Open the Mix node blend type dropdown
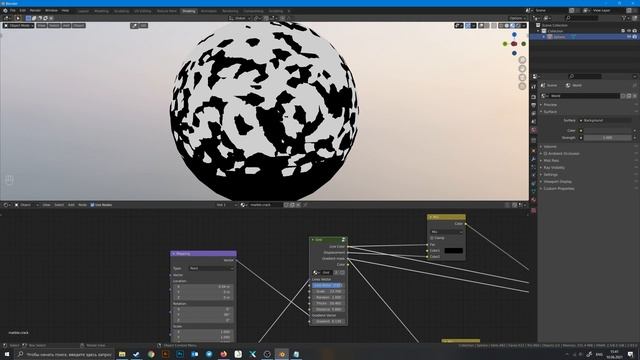 pos(447,232)
